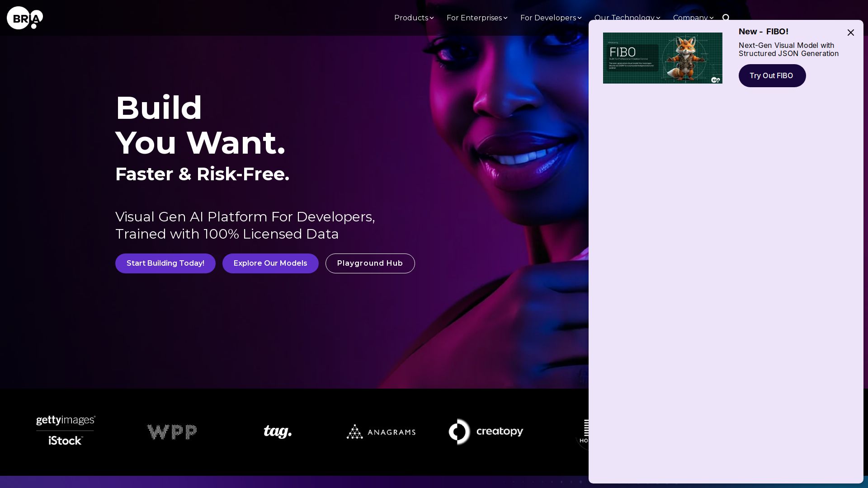Click the tag. partner logo

[x=278, y=432]
